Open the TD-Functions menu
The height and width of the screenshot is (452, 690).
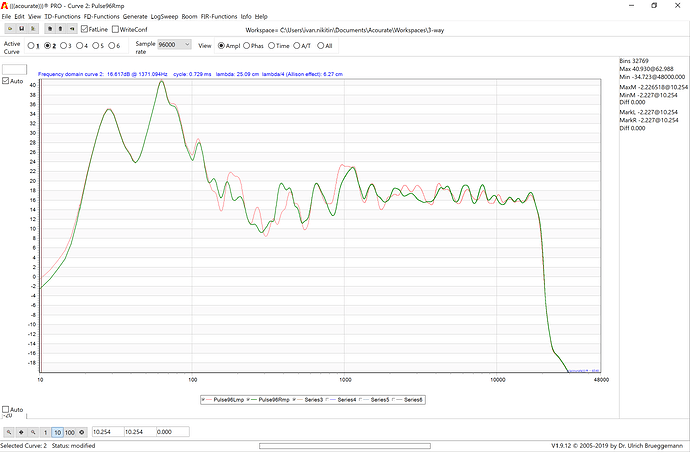tap(62, 16)
